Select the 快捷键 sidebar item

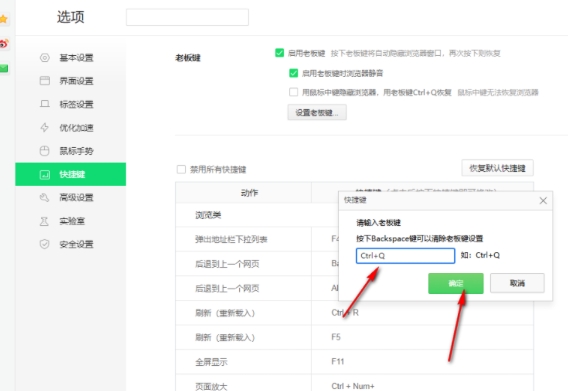pos(71,174)
